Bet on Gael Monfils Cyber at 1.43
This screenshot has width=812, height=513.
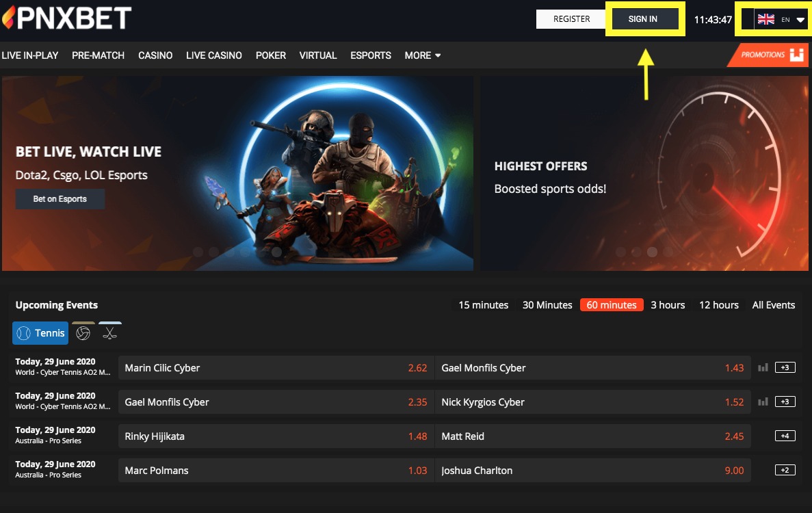tap(592, 367)
